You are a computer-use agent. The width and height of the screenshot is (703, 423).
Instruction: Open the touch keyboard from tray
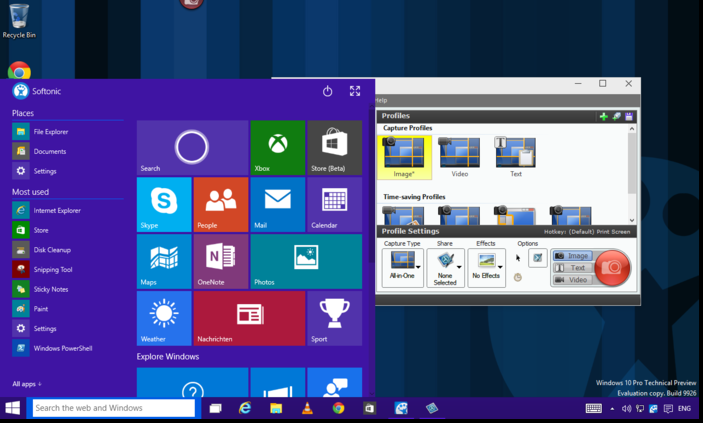[x=594, y=409]
